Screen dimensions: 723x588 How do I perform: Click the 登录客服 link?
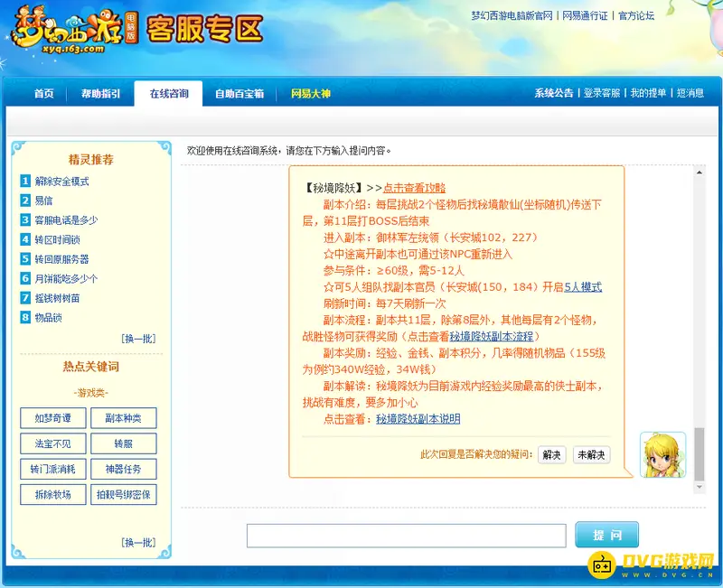[602, 93]
